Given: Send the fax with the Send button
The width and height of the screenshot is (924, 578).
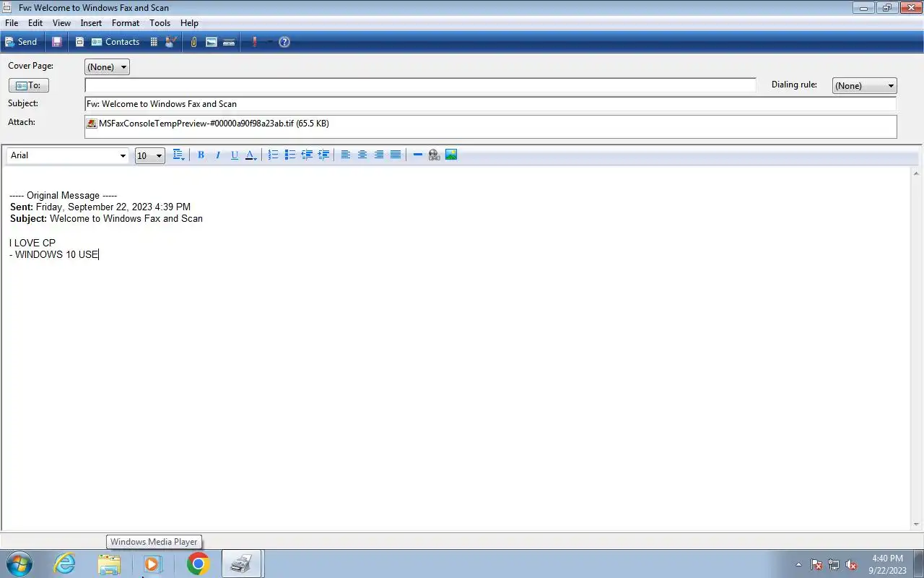Looking at the screenshot, I should click(21, 42).
